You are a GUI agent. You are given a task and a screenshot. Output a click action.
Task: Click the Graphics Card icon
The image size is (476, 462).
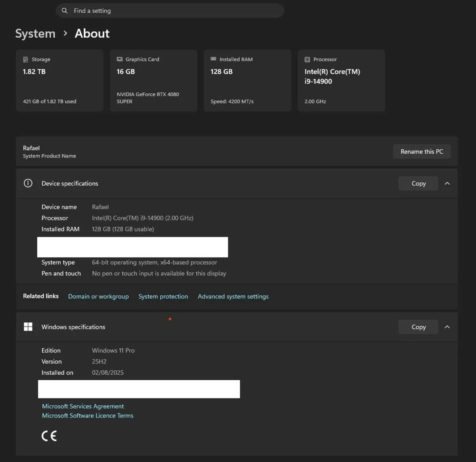pos(119,59)
